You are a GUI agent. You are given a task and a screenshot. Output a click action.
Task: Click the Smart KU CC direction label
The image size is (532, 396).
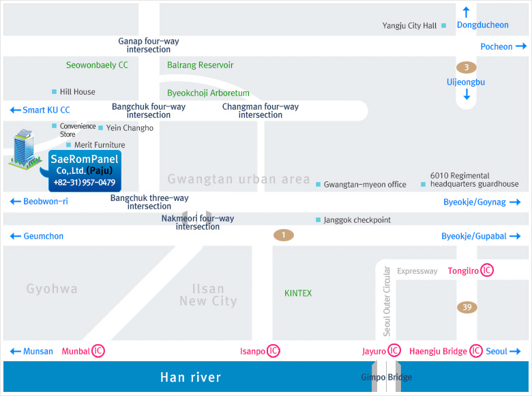tap(46, 110)
